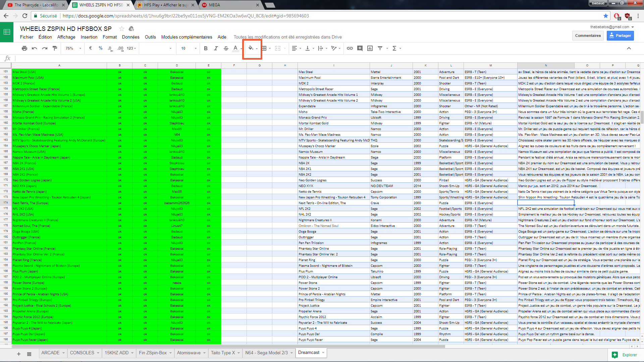
Task: Click the filter funnel icon
Action: click(x=380, y=48)
